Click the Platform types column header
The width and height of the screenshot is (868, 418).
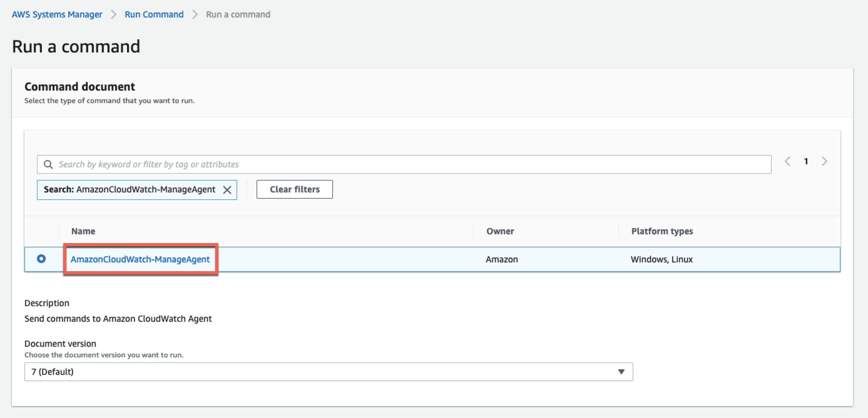tap(662, 231)
